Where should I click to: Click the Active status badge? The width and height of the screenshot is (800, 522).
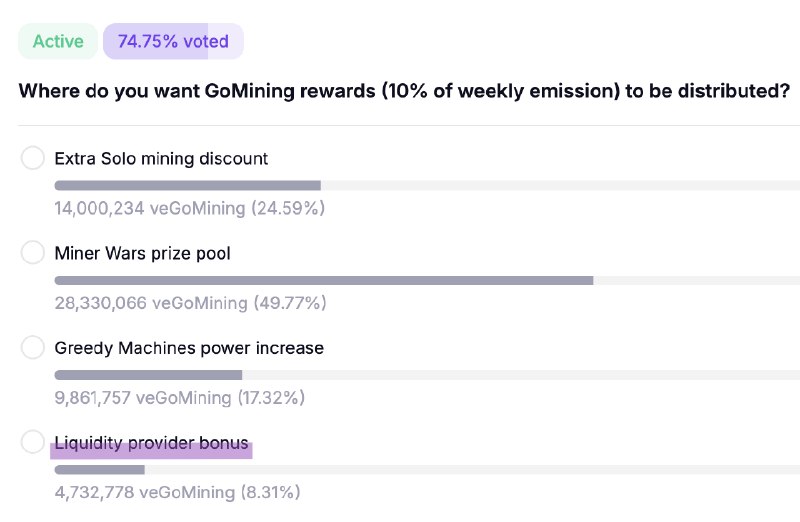tap(58, 41)
